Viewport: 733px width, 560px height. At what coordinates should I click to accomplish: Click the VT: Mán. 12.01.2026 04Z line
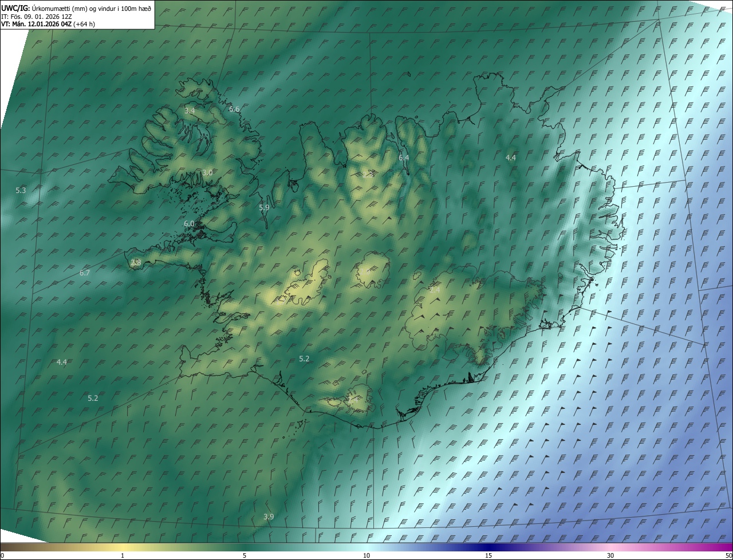48,24
